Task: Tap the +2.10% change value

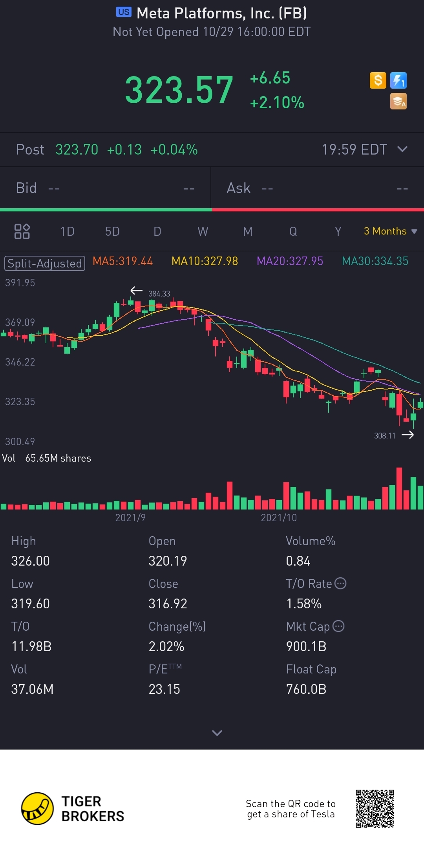Action: [277, 102]
